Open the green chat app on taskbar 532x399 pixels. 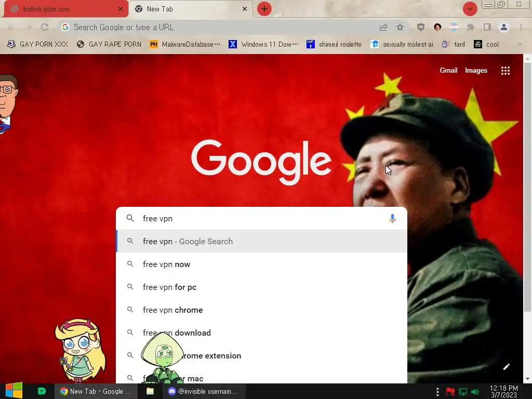(x=42, y=391)
